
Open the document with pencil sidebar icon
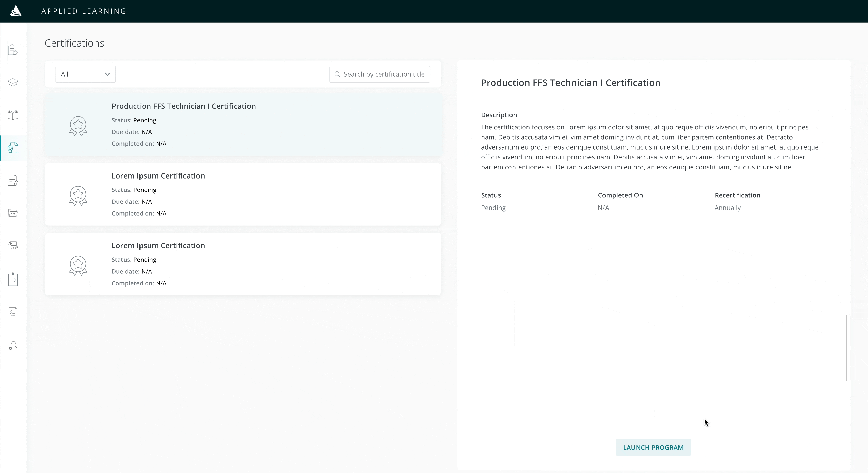coord(13,180)
